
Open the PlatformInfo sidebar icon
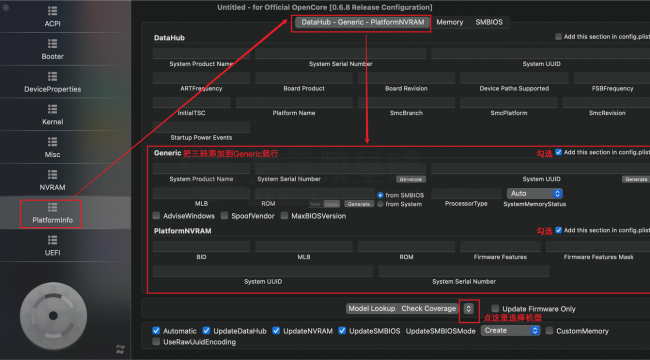52,207
